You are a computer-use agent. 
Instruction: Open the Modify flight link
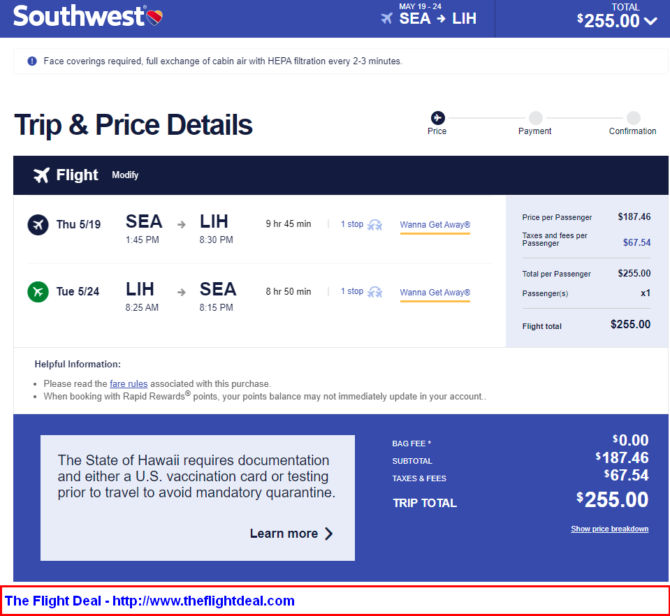pyautogui.click(x=125, y=175)
